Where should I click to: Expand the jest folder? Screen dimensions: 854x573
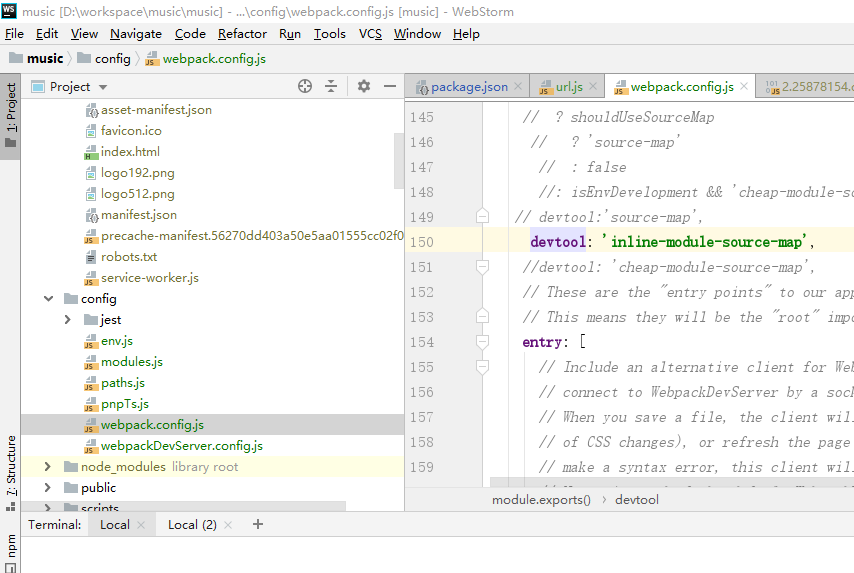click(x=68, y=320)
